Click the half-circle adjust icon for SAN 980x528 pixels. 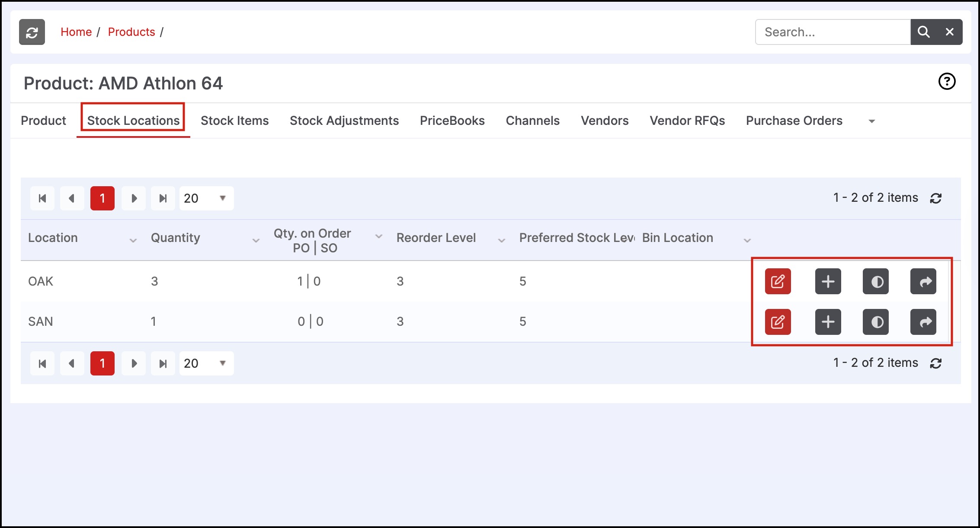875,322
